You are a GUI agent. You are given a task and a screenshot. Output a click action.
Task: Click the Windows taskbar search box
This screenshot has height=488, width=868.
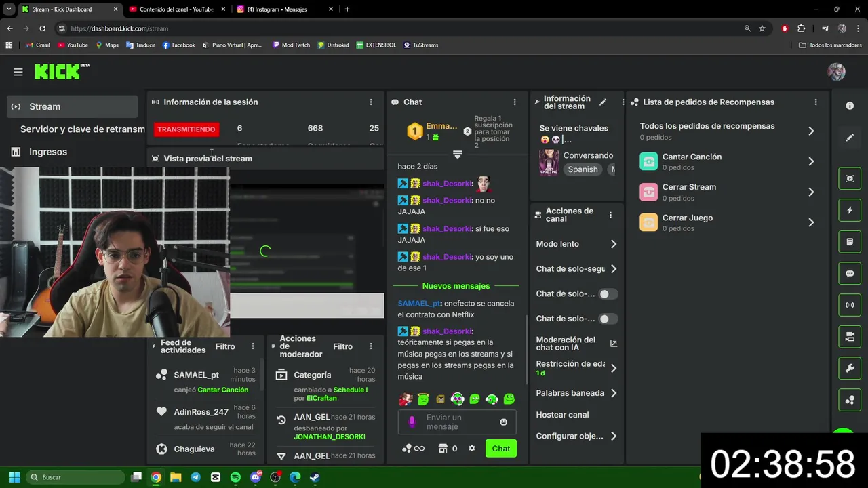point(76,477)
